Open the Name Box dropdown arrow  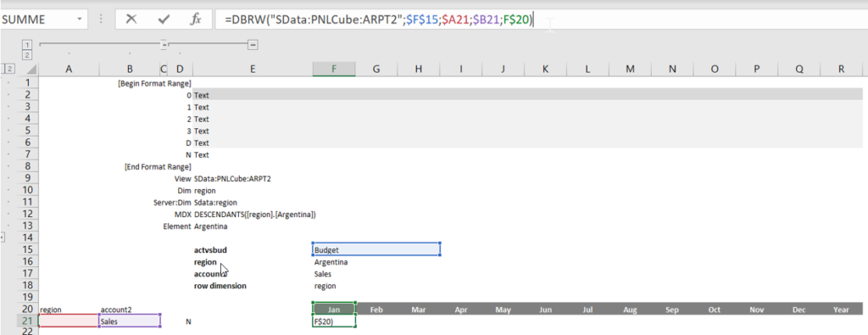click(x=80, y=19)
